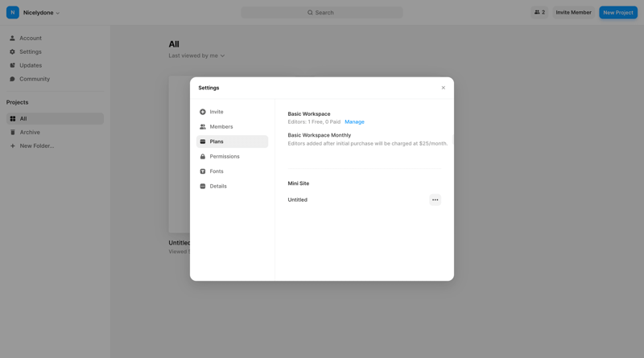This screenshot has height=358, width=644.
Task: Click the Updates icon in sidebar
Action: pyautogui.click(x=12, y=65)
